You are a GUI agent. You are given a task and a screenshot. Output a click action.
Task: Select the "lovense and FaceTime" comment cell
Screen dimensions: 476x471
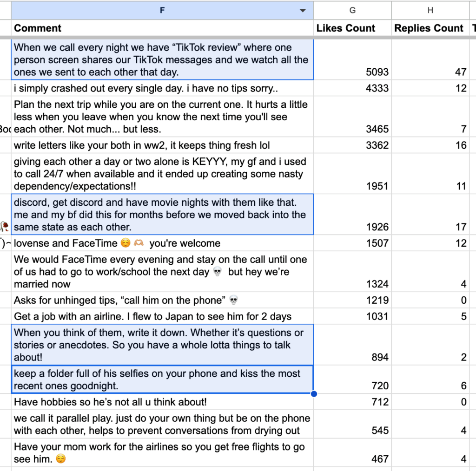[162, 243]
